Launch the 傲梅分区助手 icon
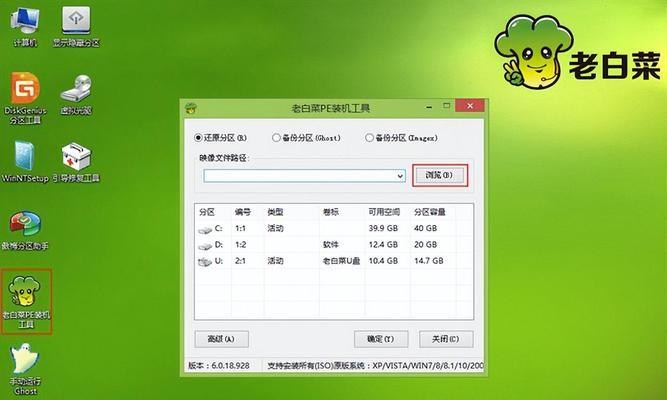This screenshot has width=667, height=400. [25, 230]
